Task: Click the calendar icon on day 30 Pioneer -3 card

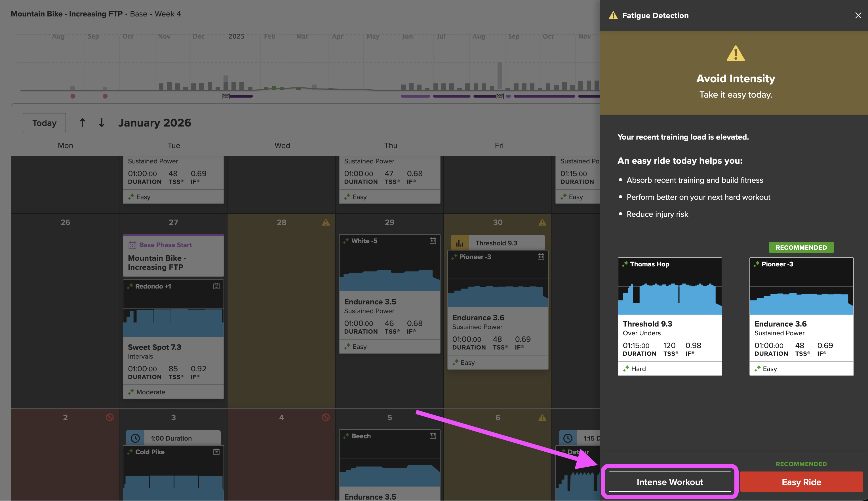Action: (x=541, y=257)
